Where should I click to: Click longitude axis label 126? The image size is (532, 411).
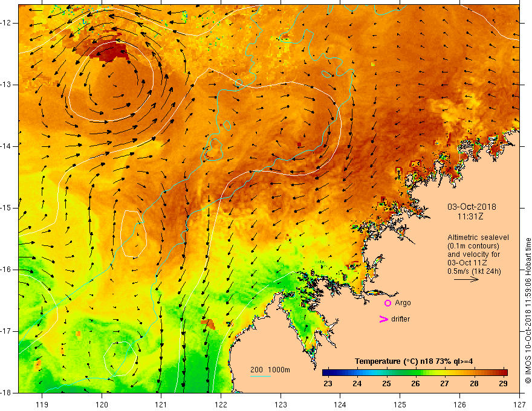459,404
